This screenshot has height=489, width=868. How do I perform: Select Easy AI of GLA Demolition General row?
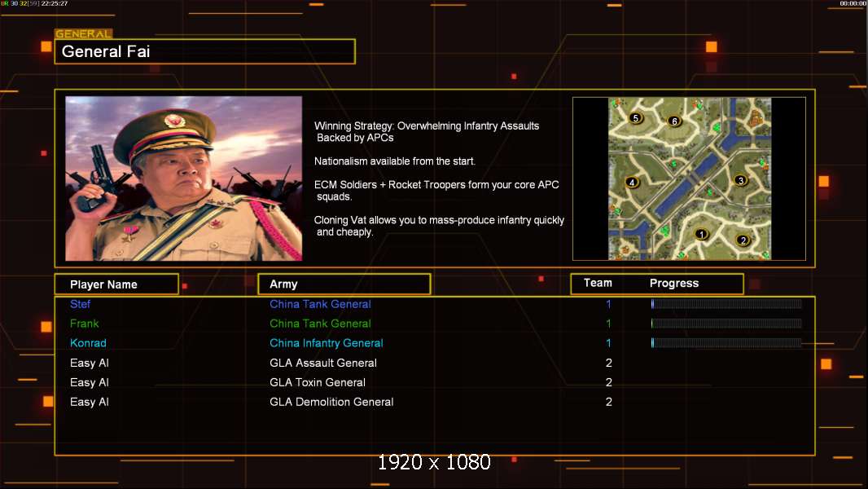(x=89, y=402)
